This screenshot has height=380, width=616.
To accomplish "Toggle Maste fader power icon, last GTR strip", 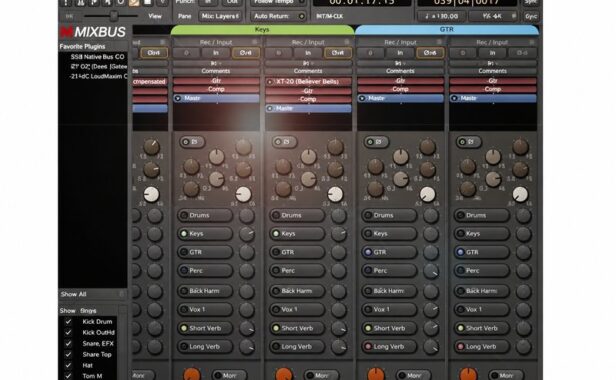I will pos(455,98).
